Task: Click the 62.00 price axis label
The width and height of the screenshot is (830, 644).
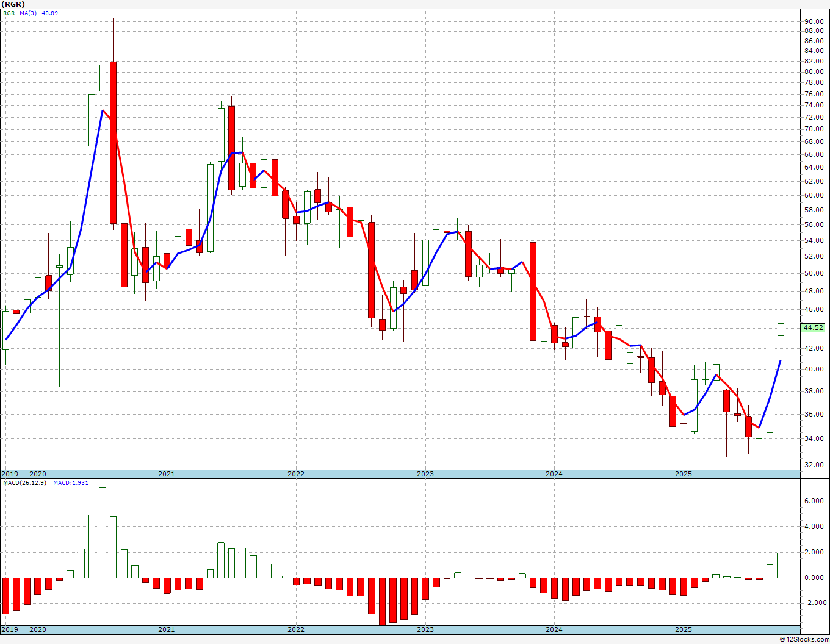Action: pos(814,181)
